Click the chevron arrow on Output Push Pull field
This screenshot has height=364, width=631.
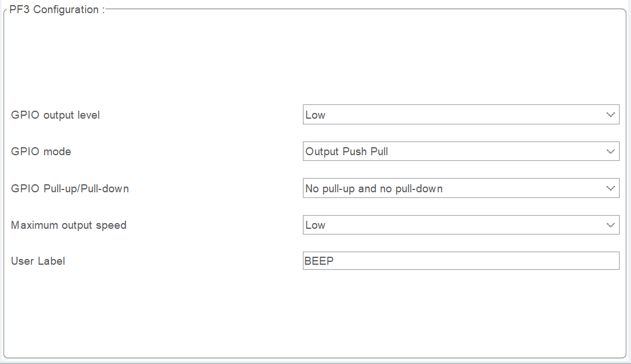[x=610, y=152]
